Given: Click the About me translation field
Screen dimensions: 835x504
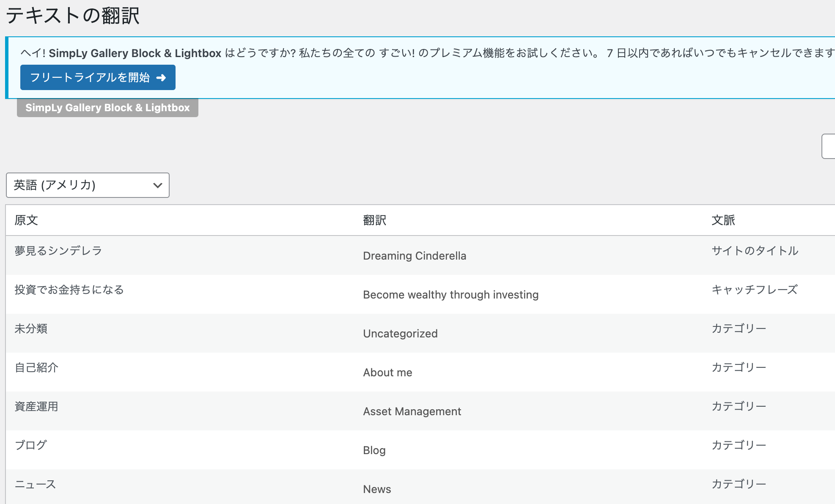Looking at the screenshot, I should [x=387, y=373].
